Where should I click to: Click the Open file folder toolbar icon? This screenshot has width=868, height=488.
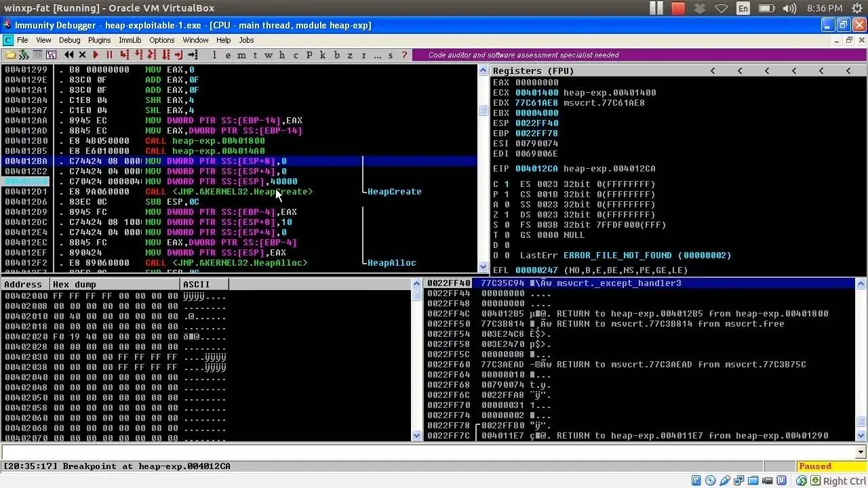point(10,55)
